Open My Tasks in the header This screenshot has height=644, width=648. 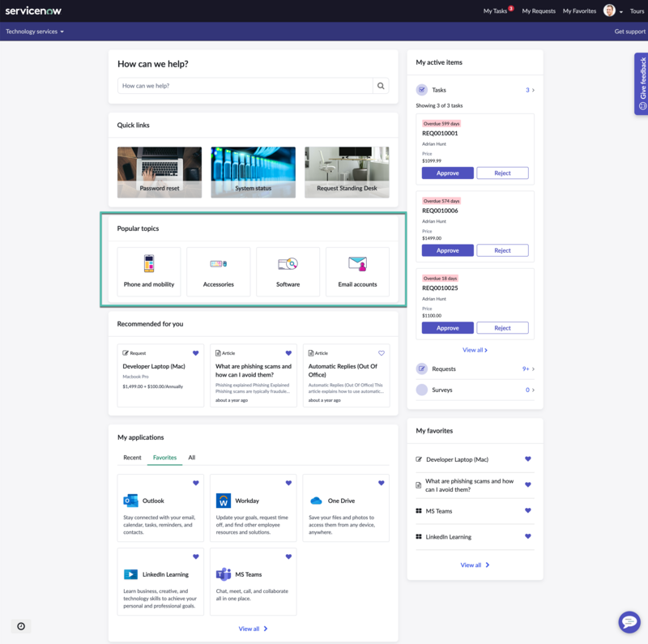[x=495, y=11]
